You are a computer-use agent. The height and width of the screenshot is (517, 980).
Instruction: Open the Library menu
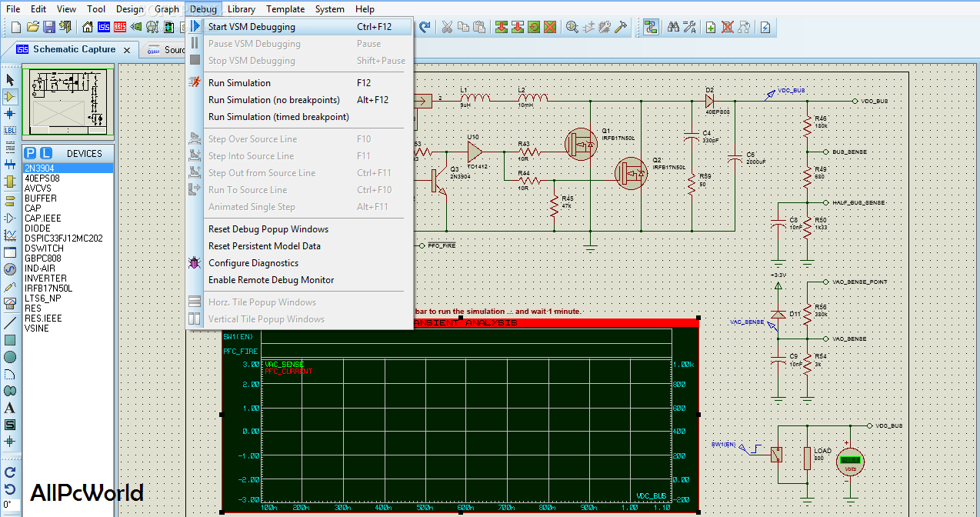coord(242,9)
